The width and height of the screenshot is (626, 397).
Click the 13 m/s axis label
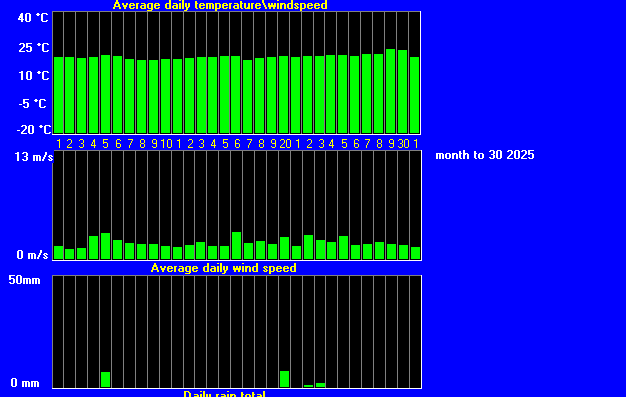[x=34, y=157]
